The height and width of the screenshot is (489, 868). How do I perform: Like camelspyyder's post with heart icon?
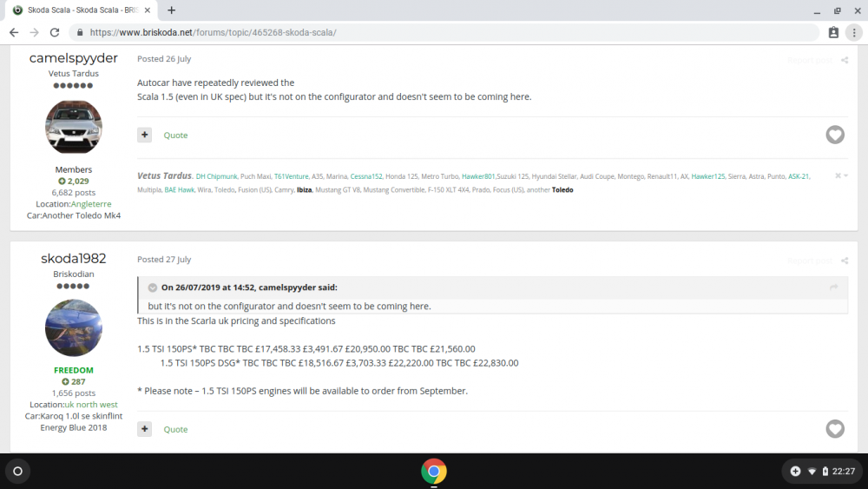pyautogui.click(x=835, y=135)
